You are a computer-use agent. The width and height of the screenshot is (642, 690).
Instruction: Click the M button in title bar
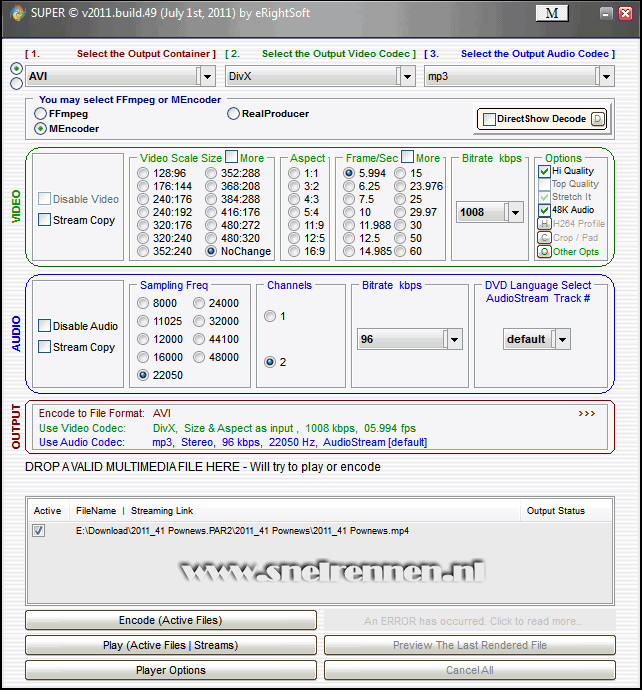click(552, 13)
